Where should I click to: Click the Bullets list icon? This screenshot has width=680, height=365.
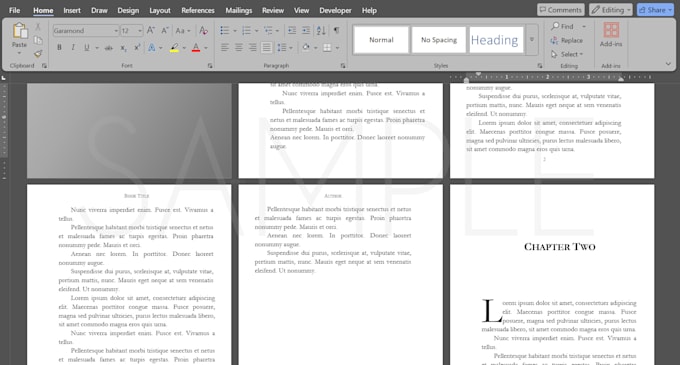[x=225, y=30]
